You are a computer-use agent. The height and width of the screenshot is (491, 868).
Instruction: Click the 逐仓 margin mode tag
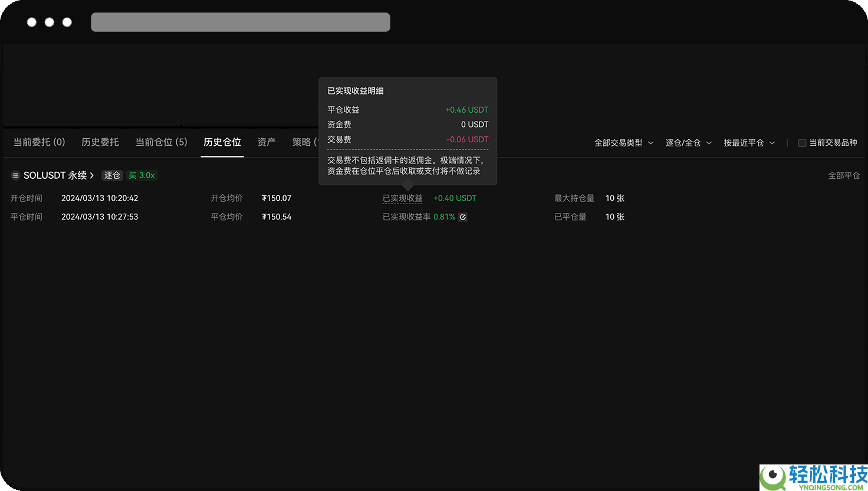(x=112, y=175)
